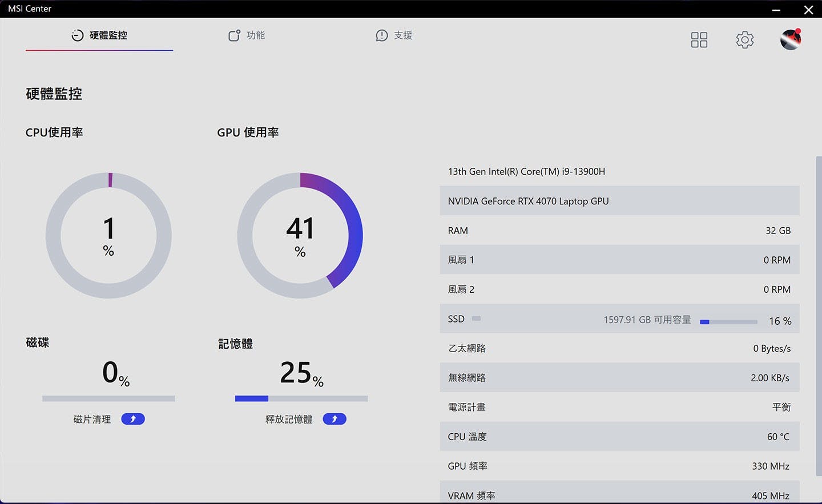Screen dimensions: 822x504
Task: Click the SSD 16 % capacity bar
Action: (728, 322)
